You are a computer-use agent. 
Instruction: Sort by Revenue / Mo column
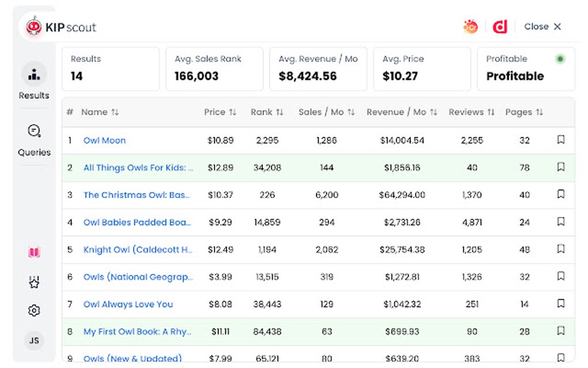402,112
